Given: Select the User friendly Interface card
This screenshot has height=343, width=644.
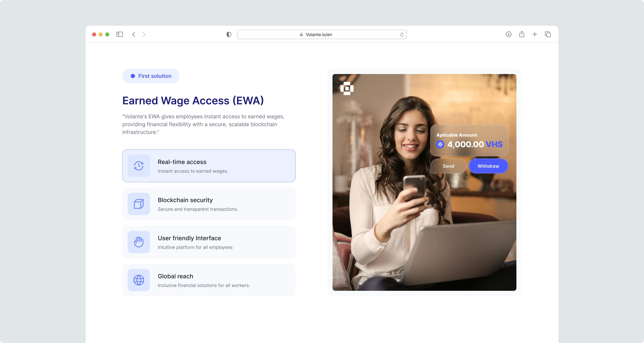Looking at the screenshot, I should (x=209, y=242).
